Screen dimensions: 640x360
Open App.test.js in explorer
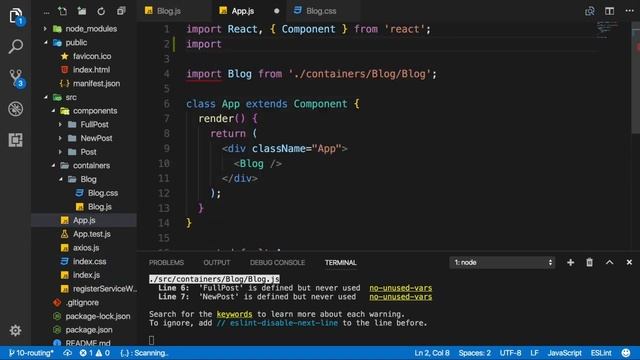click(84, 234)
